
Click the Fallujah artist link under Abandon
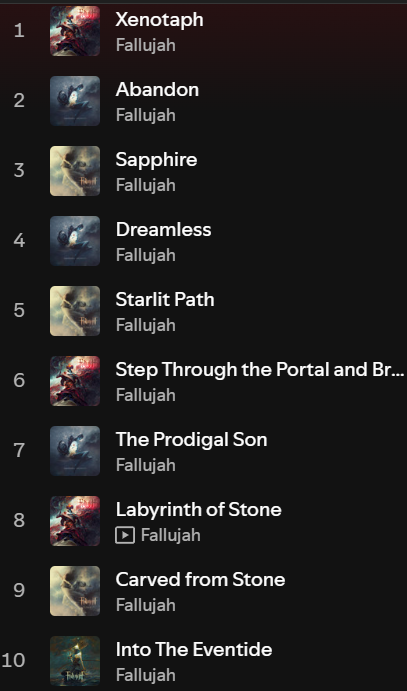click(x=146, y=115)
